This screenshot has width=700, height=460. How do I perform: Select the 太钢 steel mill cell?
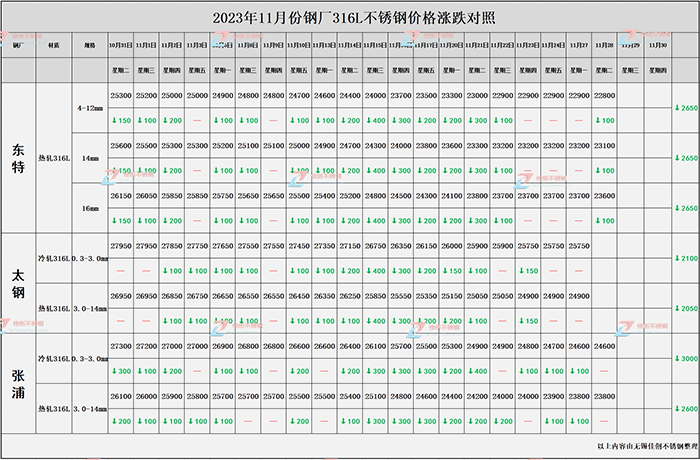click(18, 283)
